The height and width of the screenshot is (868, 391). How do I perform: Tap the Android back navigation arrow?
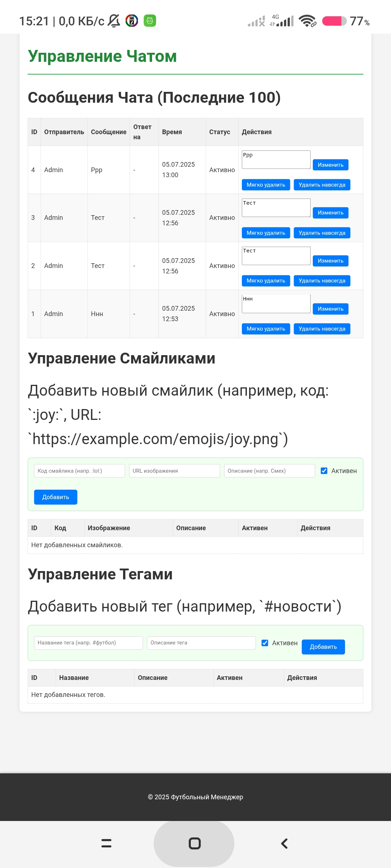pos(285,843)
